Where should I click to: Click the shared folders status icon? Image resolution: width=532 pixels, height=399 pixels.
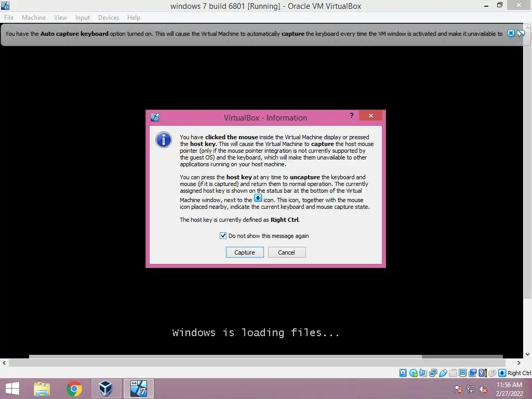(x=453, y=373)
